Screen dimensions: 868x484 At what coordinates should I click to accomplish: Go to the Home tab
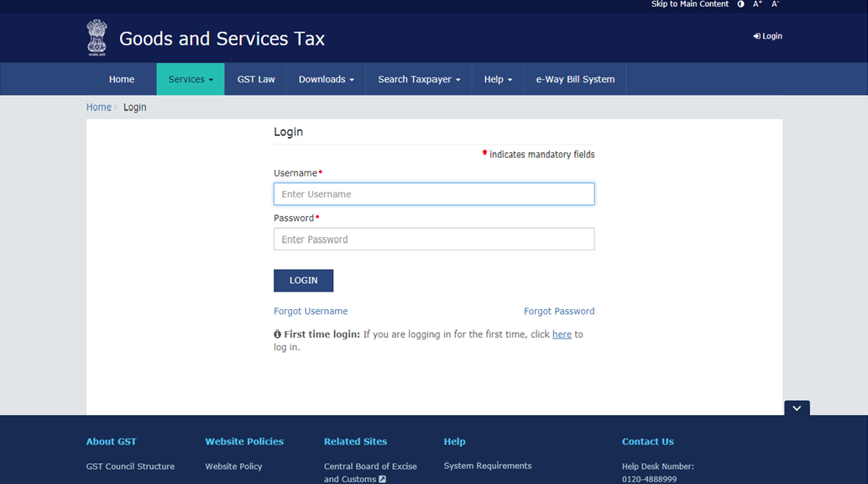click(121, 79)
